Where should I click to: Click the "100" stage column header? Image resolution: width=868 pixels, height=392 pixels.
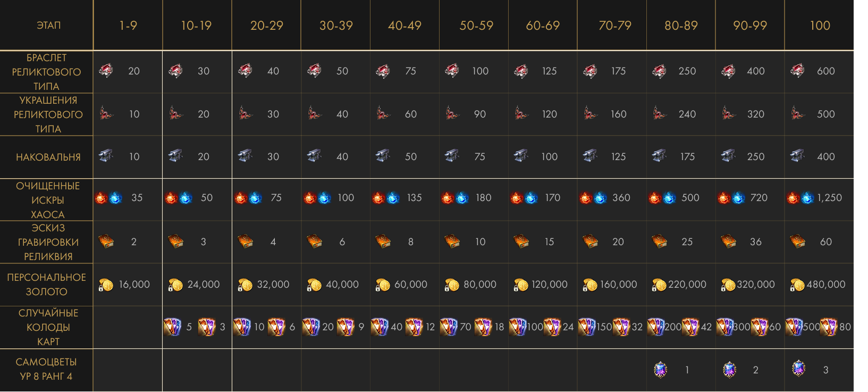[x=820, y=26]
